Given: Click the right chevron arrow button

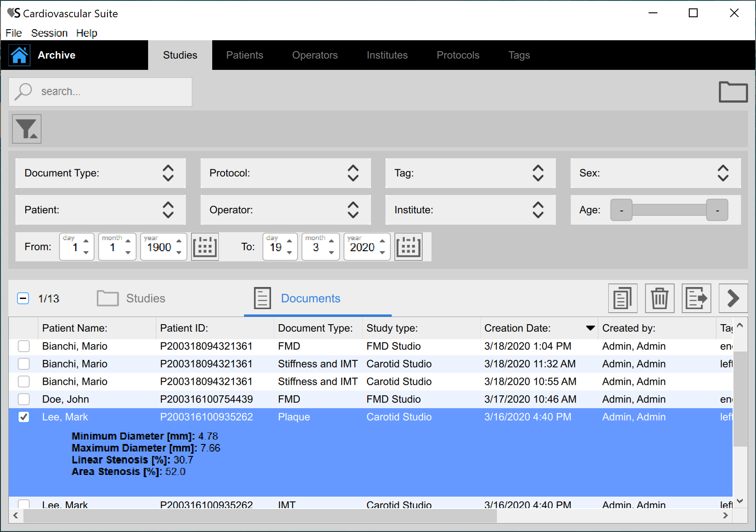Looking at the screenshot, I should (x=733, y=299).
